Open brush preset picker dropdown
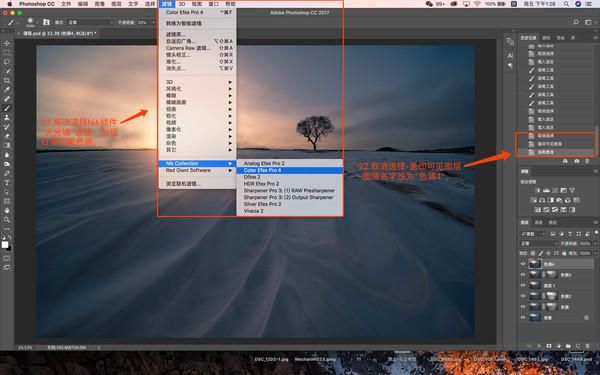 point(37,23)
